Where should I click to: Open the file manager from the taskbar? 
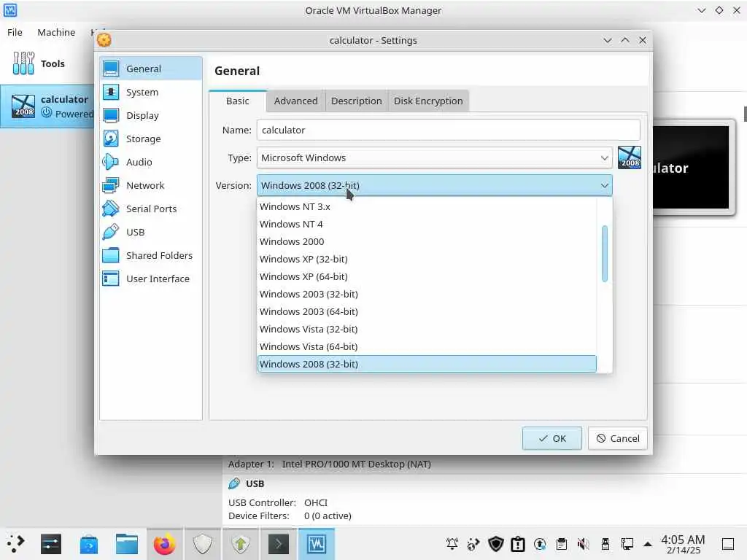click(x=127, y=544)
